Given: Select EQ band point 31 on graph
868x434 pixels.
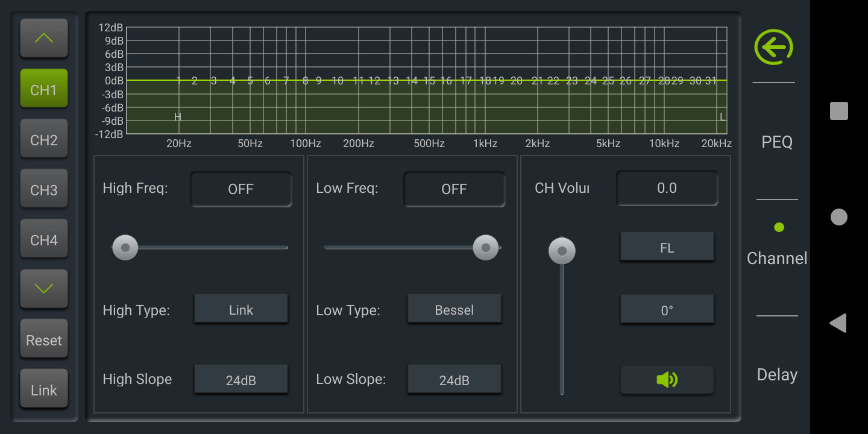Looking at the screenshot, I should [711, 81].
